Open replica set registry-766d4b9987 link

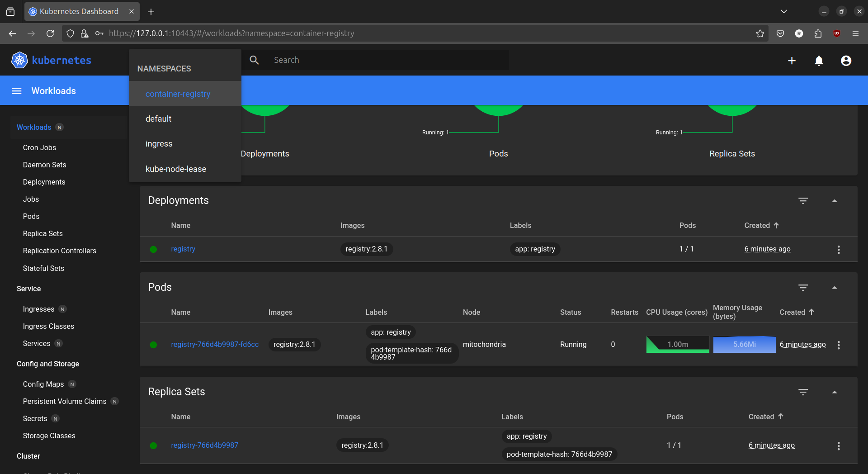click(204, 445)
